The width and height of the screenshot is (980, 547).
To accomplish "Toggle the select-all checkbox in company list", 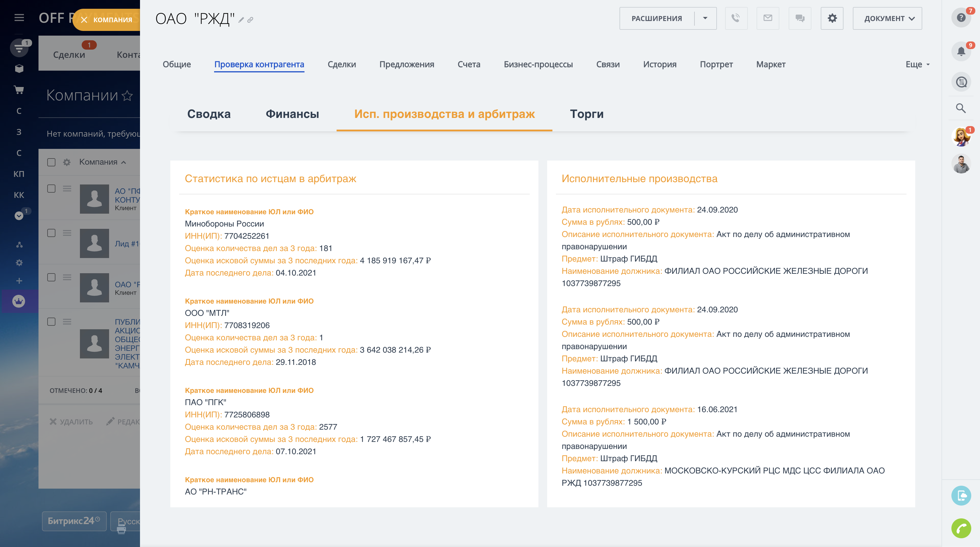I will point(51,162).
